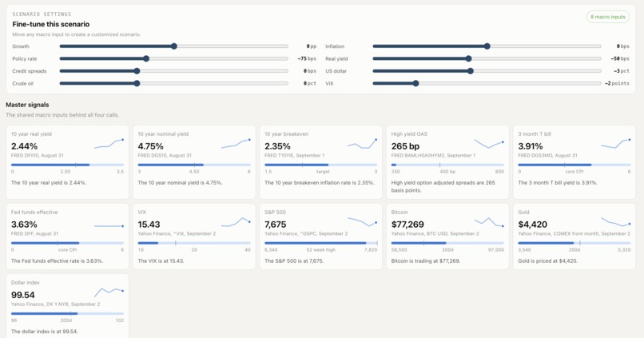Click the 4.75% nominal yield value

click(151, 146)
